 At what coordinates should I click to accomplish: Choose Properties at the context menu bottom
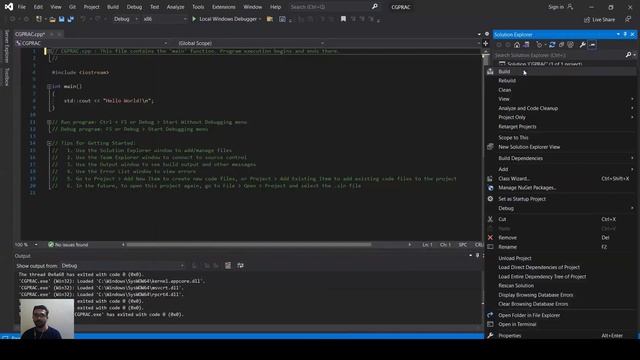click(x=560, y=336)
